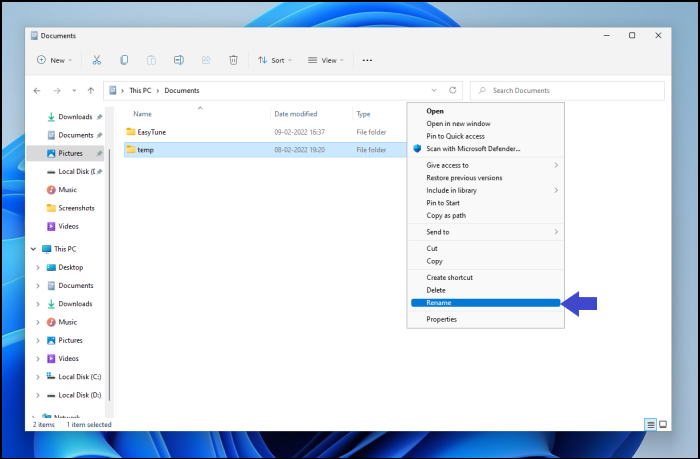The image size is (700, 459).
Task: Navigate back with the Back arrow
Action: click(x=38, y=91)
